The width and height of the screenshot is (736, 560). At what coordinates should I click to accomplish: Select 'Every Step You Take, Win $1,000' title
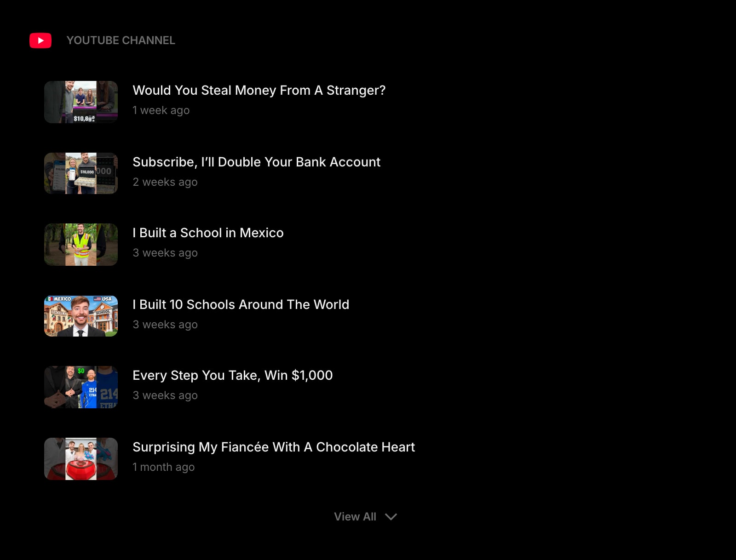click(233, 376)
